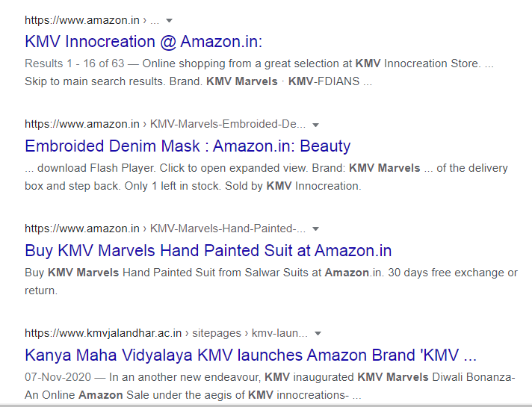Open 'Embroided Denim Mask : Amazon.in: Beauty' link

[188, 146]
